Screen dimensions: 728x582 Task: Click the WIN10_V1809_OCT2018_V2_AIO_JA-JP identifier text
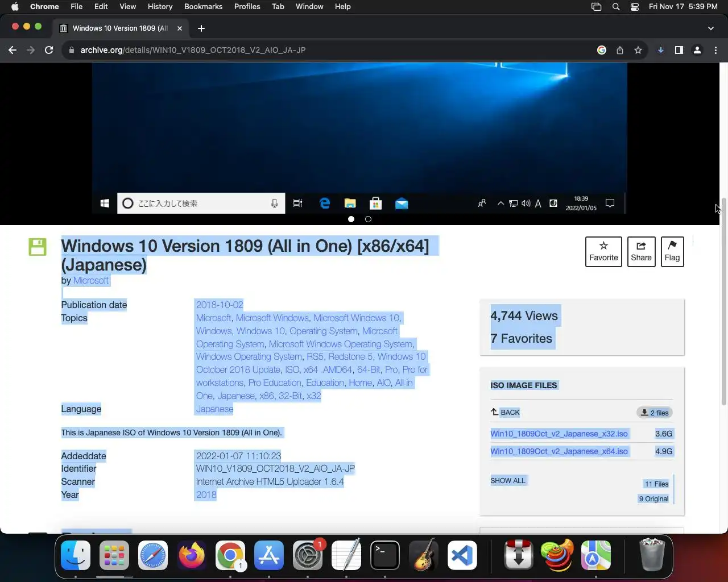pos(275,468)
